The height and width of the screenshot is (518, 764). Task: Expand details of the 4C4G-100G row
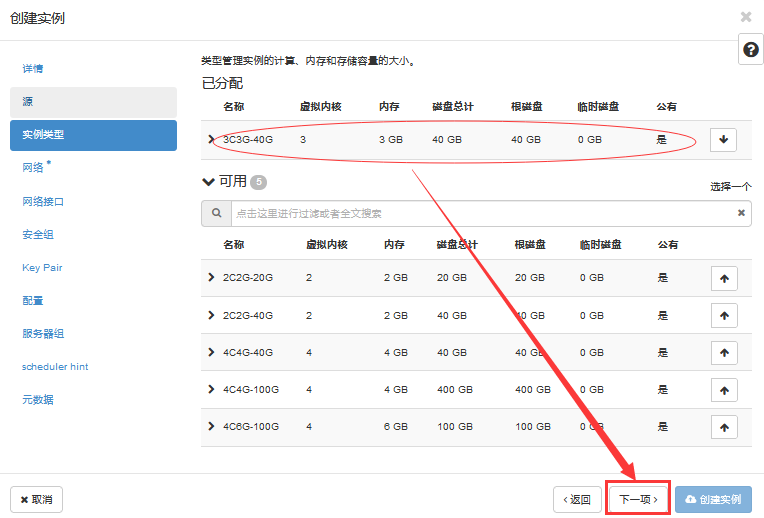tap(211, 389)
